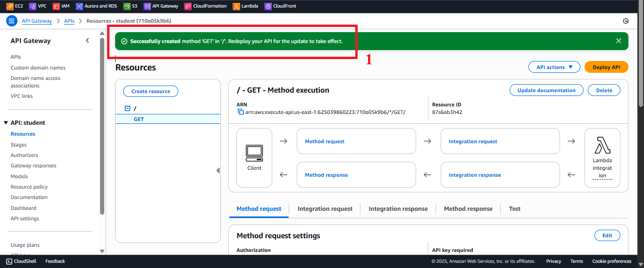Collapse the API Gateway side panel
644x268 pixels.
87,41
